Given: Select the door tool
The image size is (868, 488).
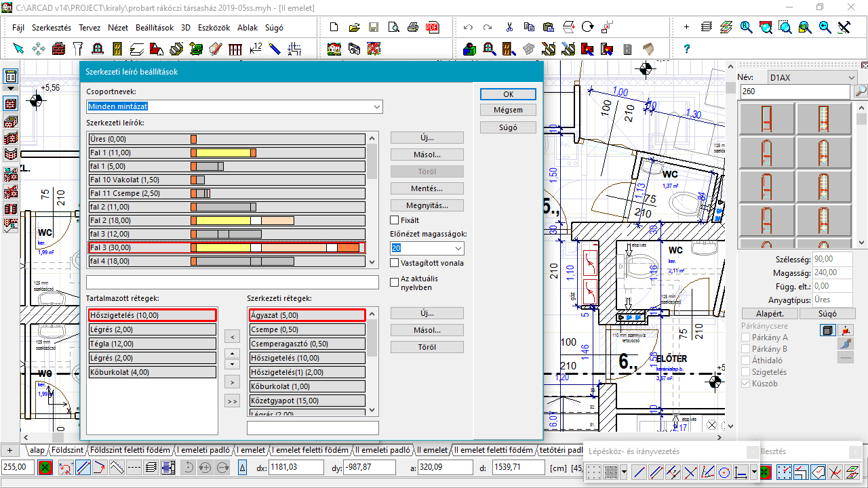Looking at the screenshot, I should 117,49.
